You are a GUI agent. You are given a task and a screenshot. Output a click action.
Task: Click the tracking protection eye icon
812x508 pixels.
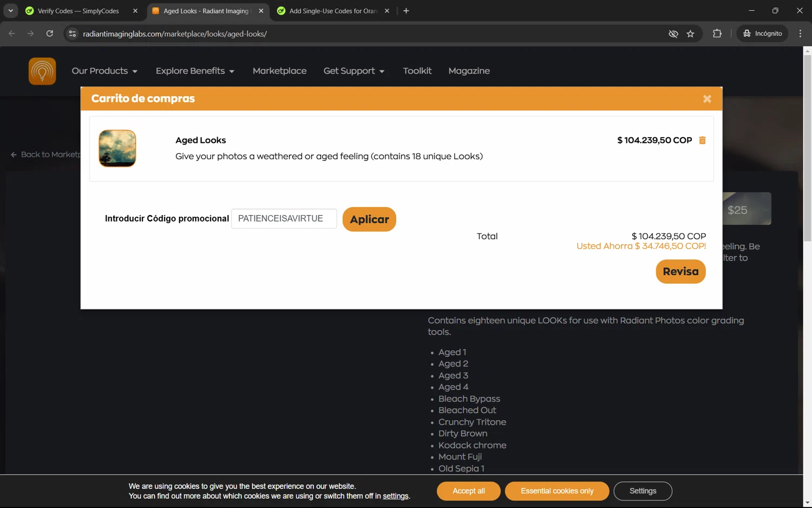[x=673, y=34]
